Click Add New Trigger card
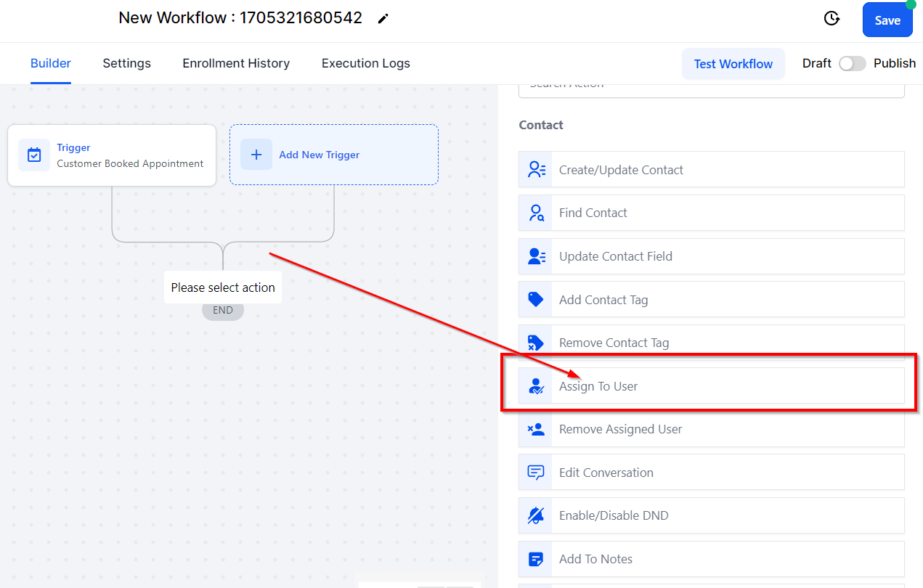The height and width of the screenshot is (588, 923). [334, 155]
